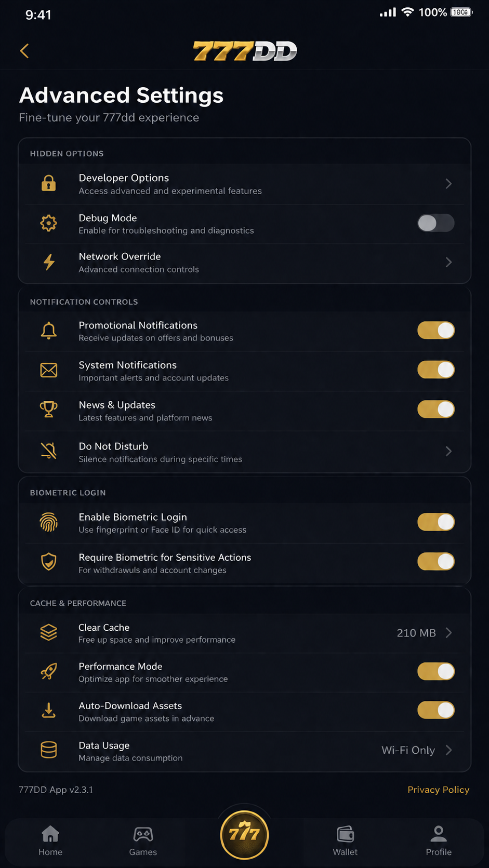489x868 pixels.
Task: Open Do Not Disturb chevron
Action: coord(448,451)
